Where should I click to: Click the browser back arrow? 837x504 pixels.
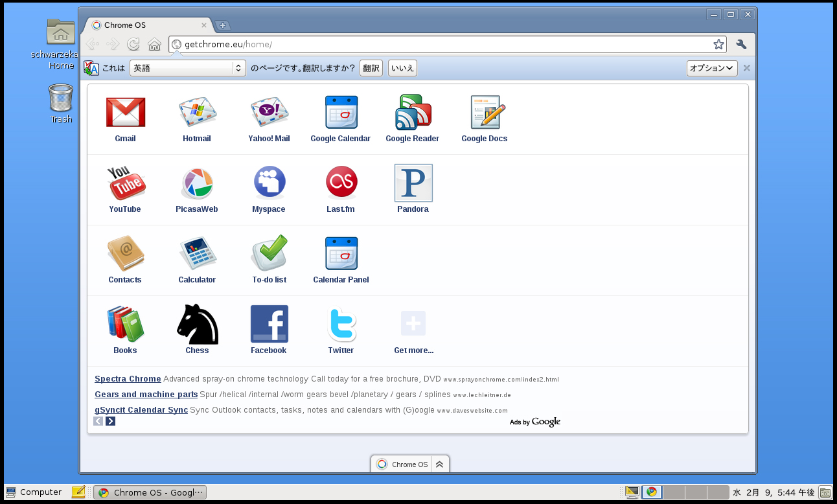[x=93, y=44]
